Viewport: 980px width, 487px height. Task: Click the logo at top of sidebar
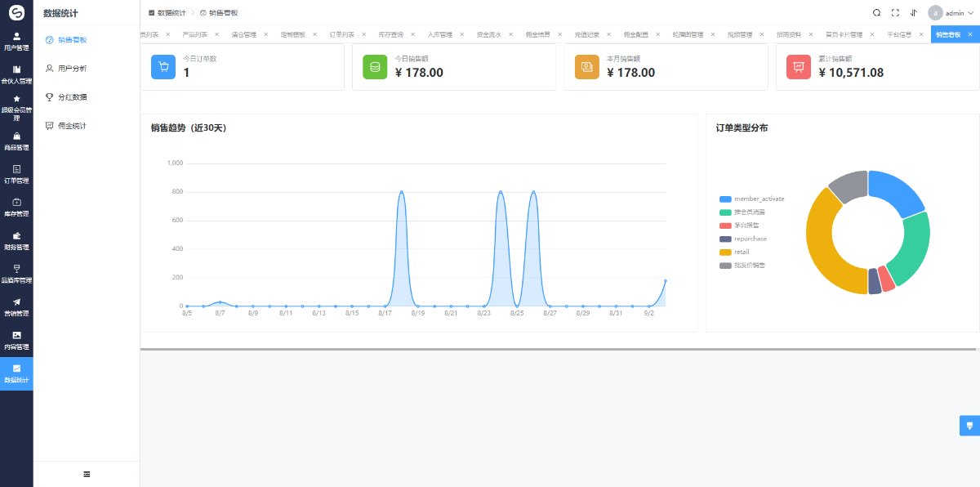[16, 13]
